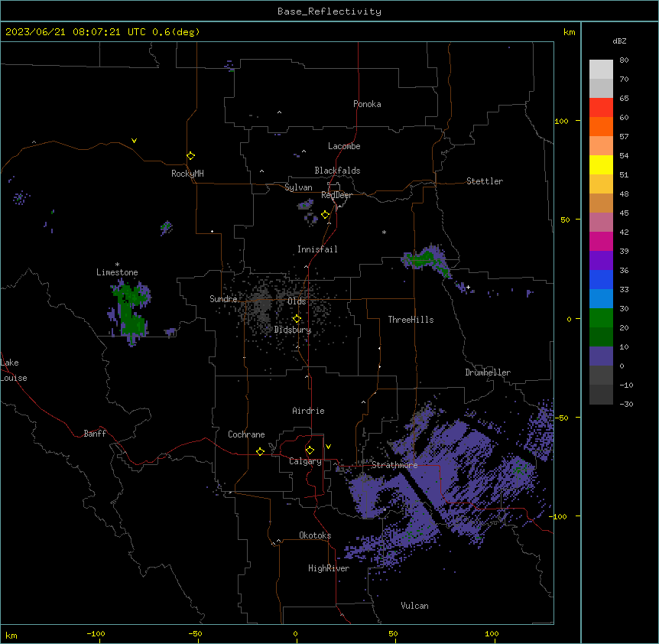
Task: Select the blue 33-36 dBZ legend swatch
Action: [x=601, y=279]
